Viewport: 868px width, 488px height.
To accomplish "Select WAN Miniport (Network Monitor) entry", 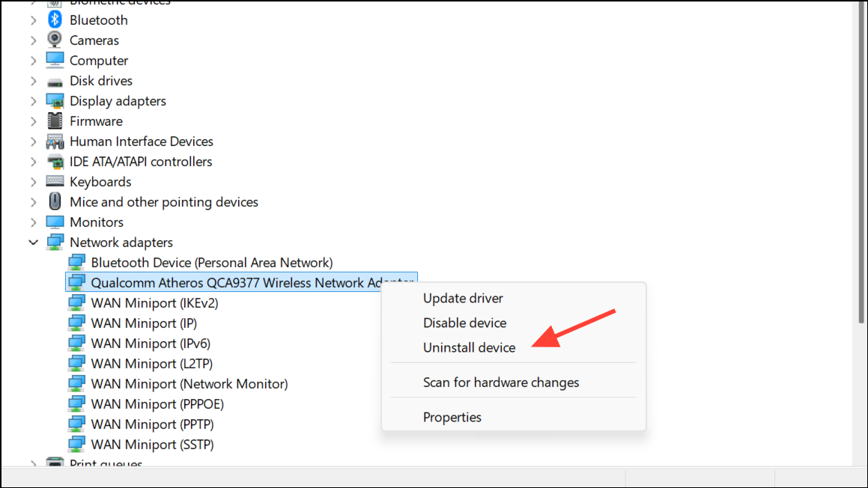I will point(189,384).
